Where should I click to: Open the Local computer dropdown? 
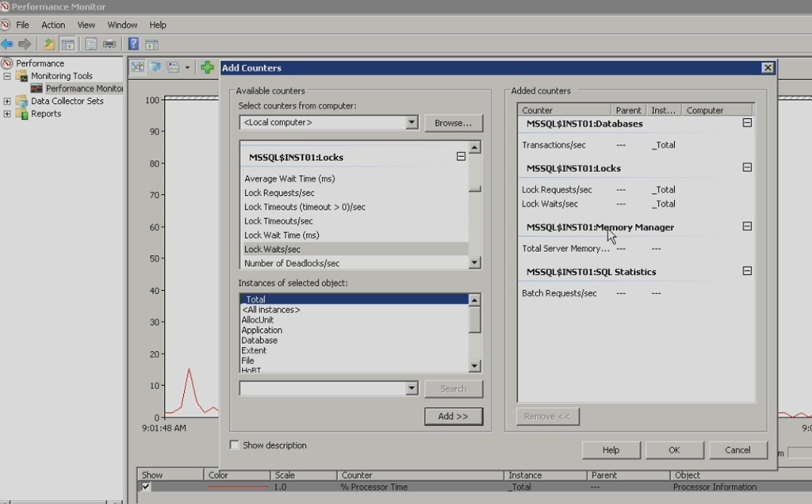click(x=412, y=123)
